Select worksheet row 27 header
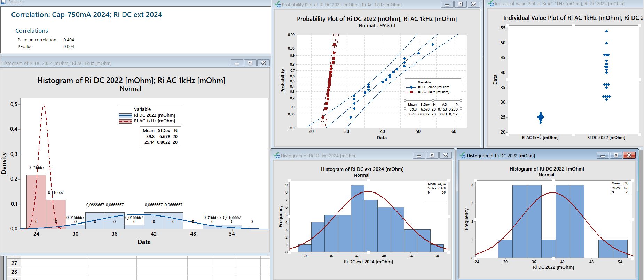Viewport: 644px width, 280px height. pyautogui.click(x=14, y=263)
